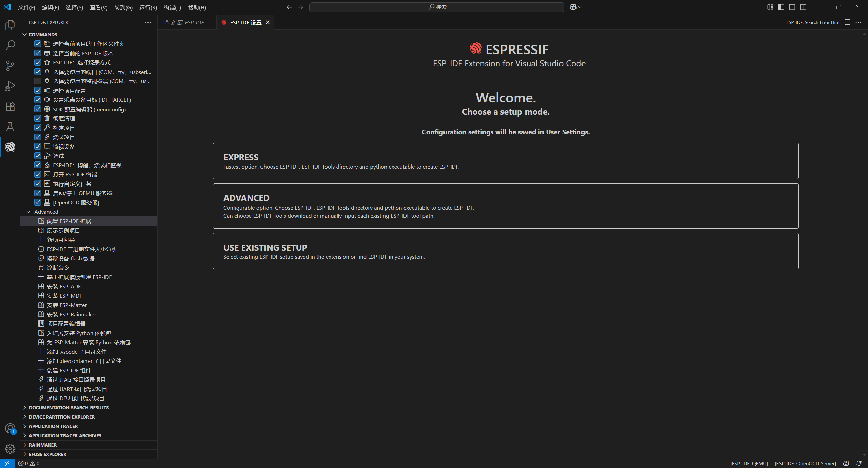Open the Accounts icon with badge

coord(10,428)
